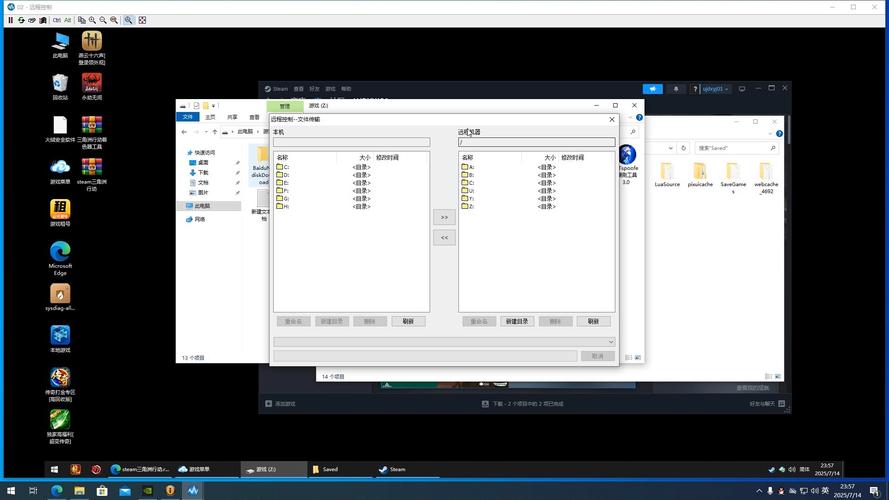Viewport: 889px width, 500px height.
Task: Click the << transfer button
Action: click(x=444, y=238)
